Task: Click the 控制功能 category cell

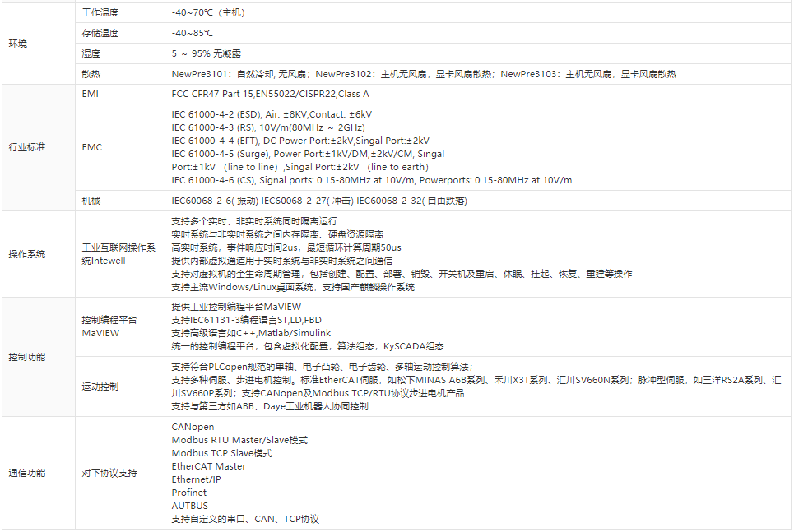Action: point(27,358)
